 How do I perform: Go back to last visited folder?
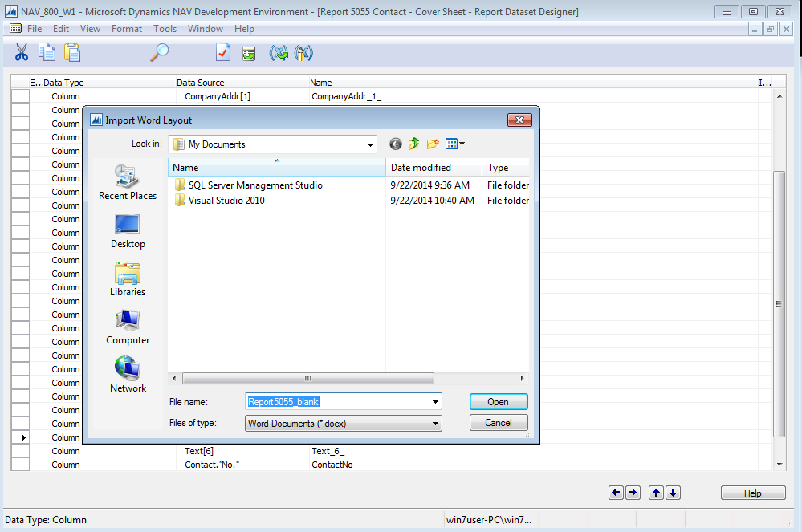pos(396,144)
